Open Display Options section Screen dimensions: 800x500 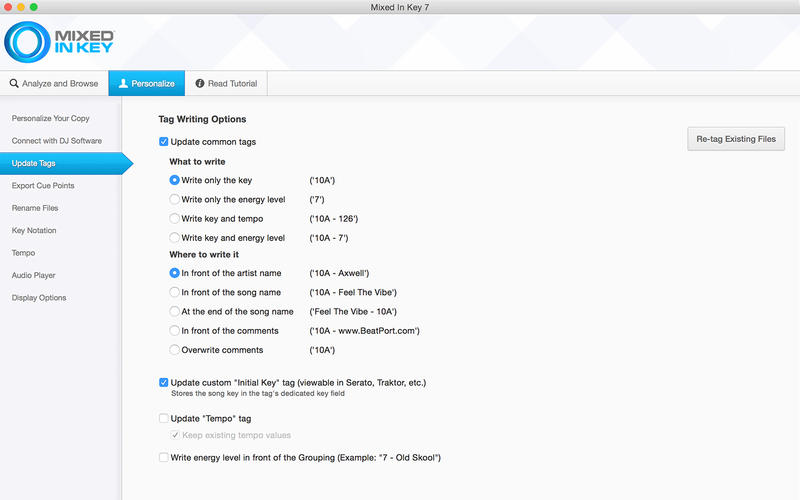coord(39,298)
